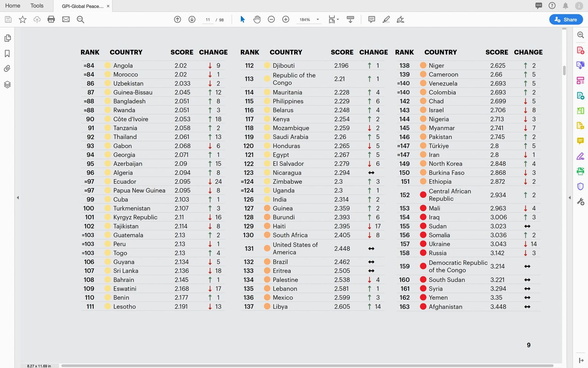
Task: Open the page thumbnails panel
Action: [x=7, y=38]
